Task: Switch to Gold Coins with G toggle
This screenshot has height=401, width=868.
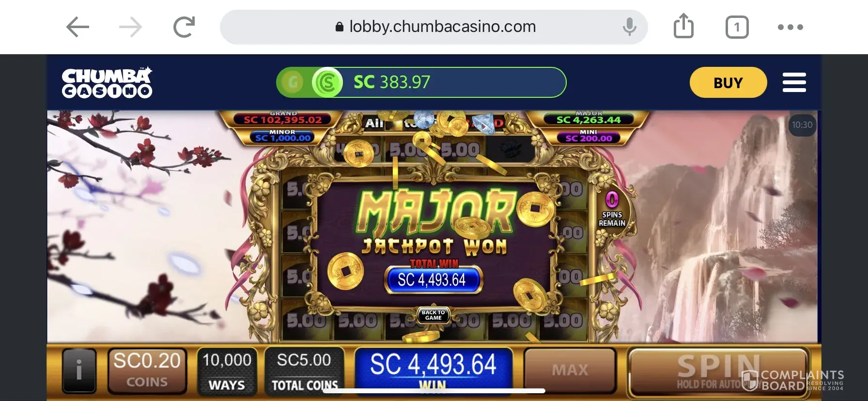Action: tap(292, 82)
